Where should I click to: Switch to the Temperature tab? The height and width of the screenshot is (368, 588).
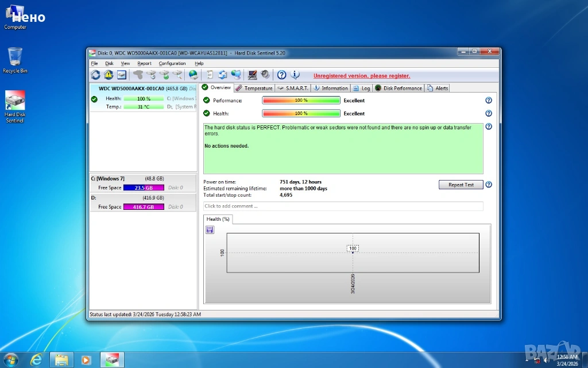click(254, 88)
